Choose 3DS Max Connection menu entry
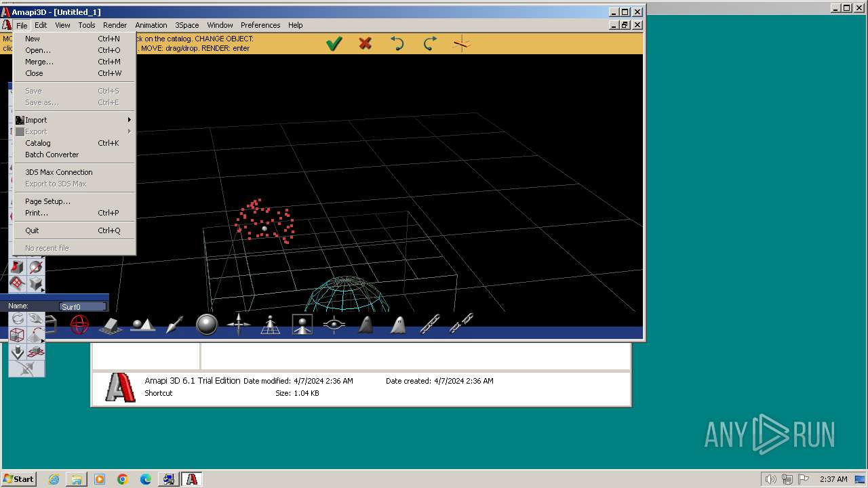Viewport: 868px width, 488px height. [x=75, y=172]
